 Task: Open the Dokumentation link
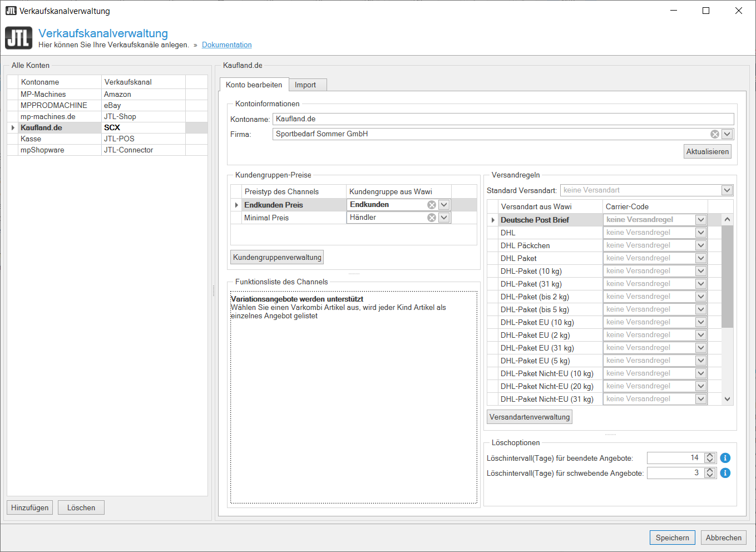click(x=227, y=45)
